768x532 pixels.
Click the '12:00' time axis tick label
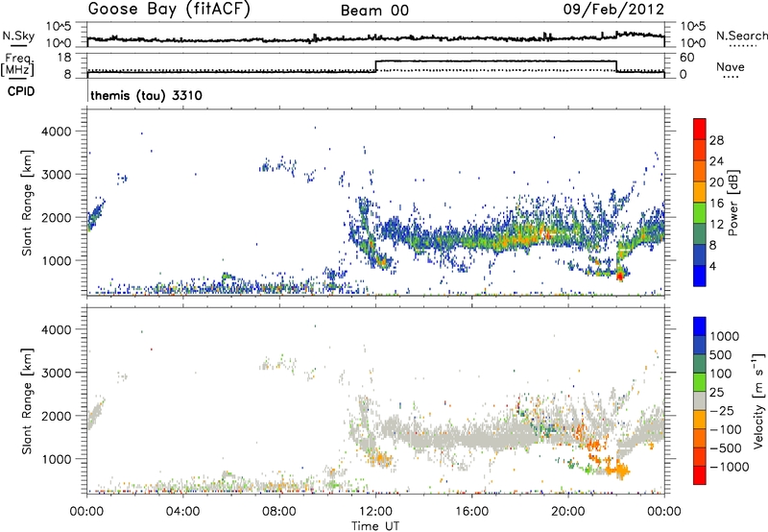tap(375, 512)
